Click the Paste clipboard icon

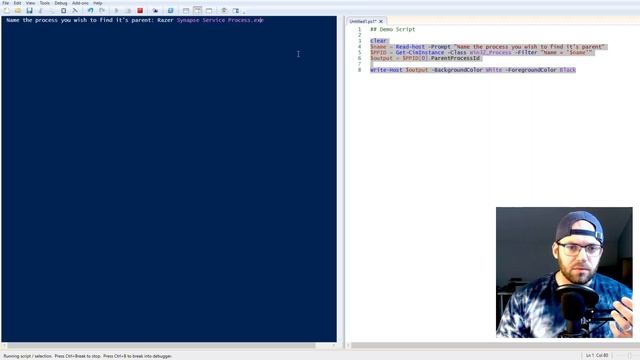[x=63, y=11]
